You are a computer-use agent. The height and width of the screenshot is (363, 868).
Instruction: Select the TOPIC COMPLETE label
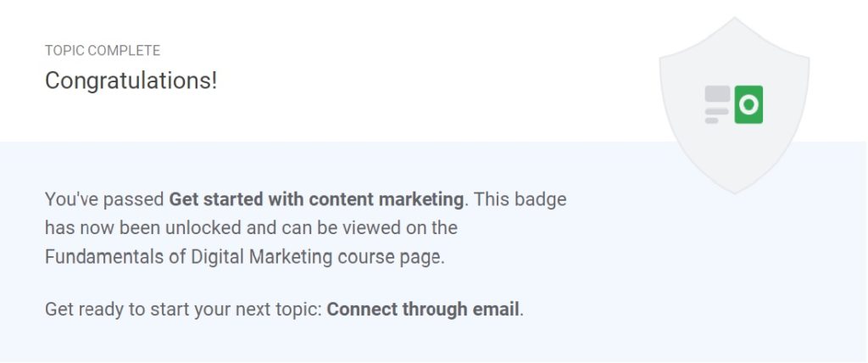103,51
